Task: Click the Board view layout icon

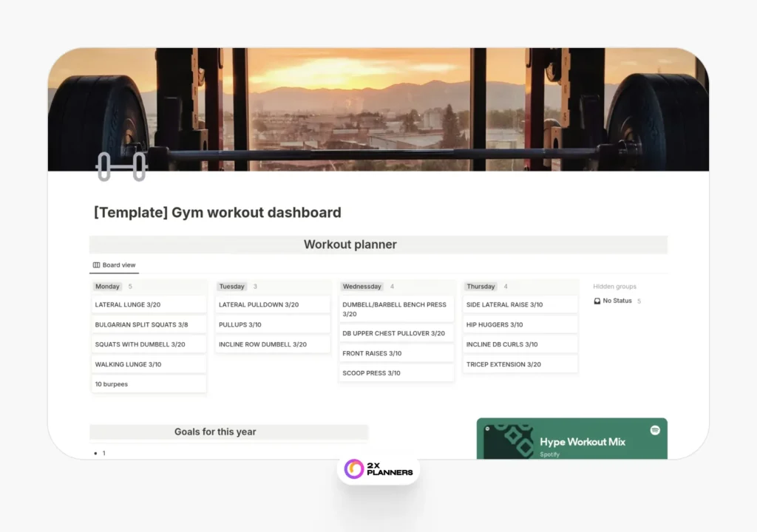Action: tap(96, 265)
